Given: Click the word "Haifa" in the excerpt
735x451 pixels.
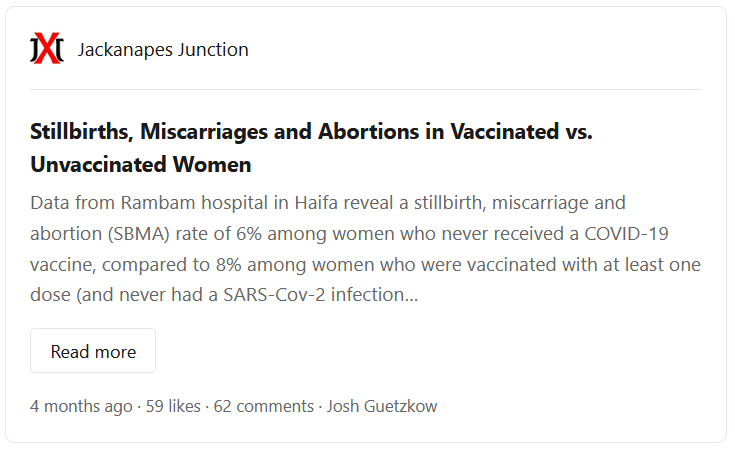Looking at the screenshot, I should coord(320,203).
